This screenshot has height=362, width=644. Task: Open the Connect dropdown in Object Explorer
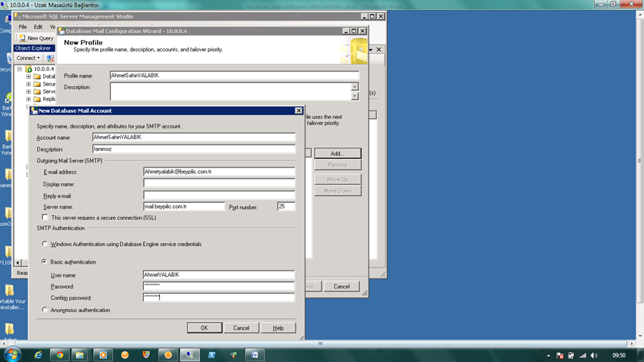pyautogui.click(x=28, y=58)
